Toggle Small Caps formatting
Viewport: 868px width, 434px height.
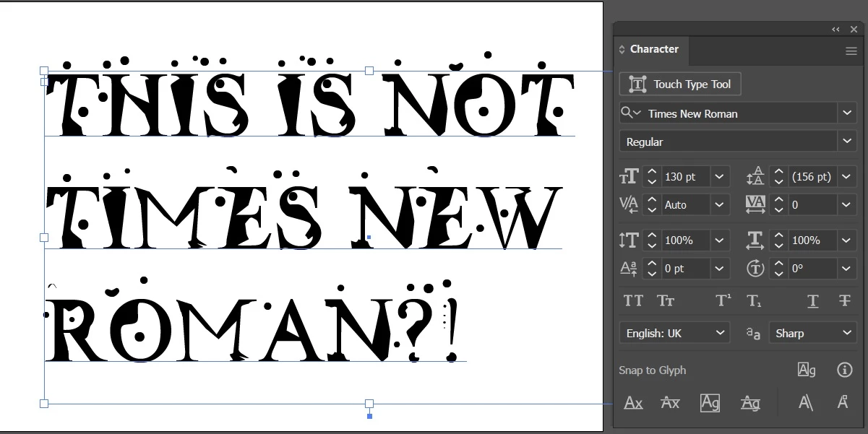[665, 300]
